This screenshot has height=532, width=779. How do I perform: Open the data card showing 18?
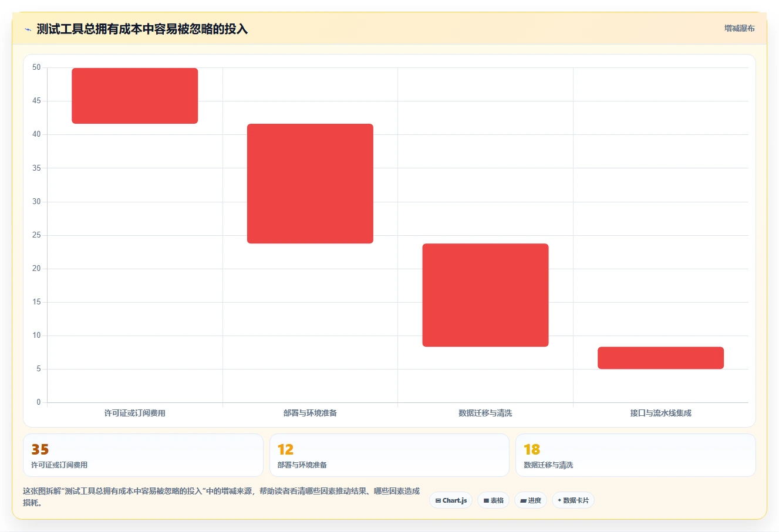[x=635, y=455]
